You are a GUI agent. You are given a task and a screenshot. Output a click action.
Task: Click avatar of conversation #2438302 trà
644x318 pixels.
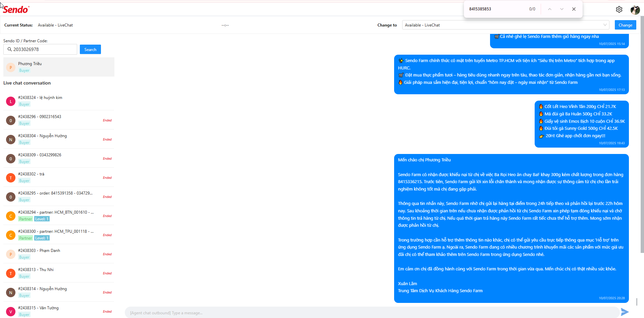pyautogui.click(x=11, y=178)
